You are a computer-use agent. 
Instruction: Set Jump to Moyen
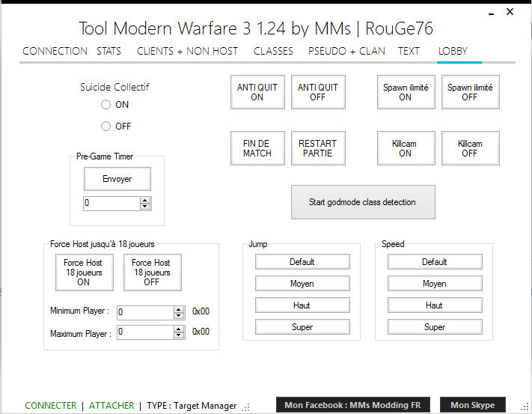click(x=302, y=283)
